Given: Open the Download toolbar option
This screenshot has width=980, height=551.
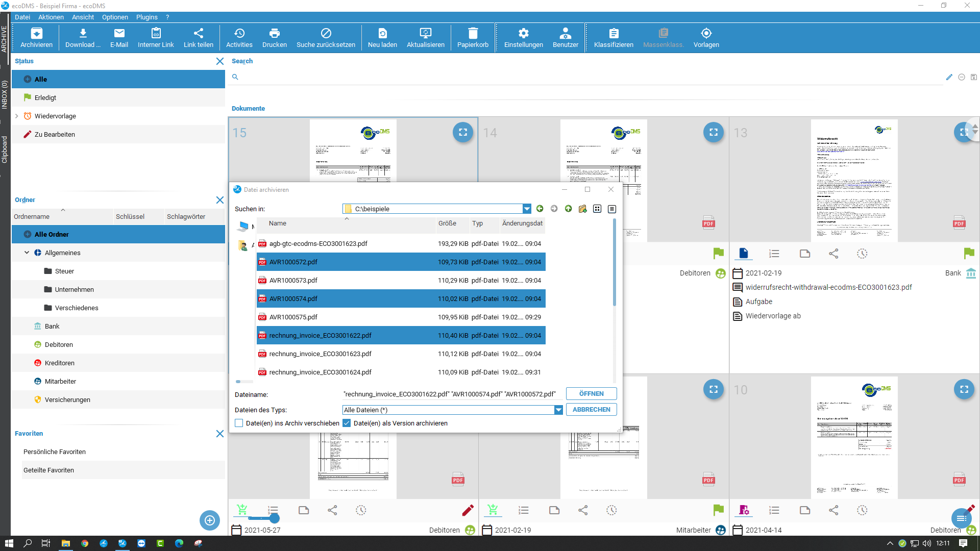Looking at the screenshot, I should coord(83,38).
